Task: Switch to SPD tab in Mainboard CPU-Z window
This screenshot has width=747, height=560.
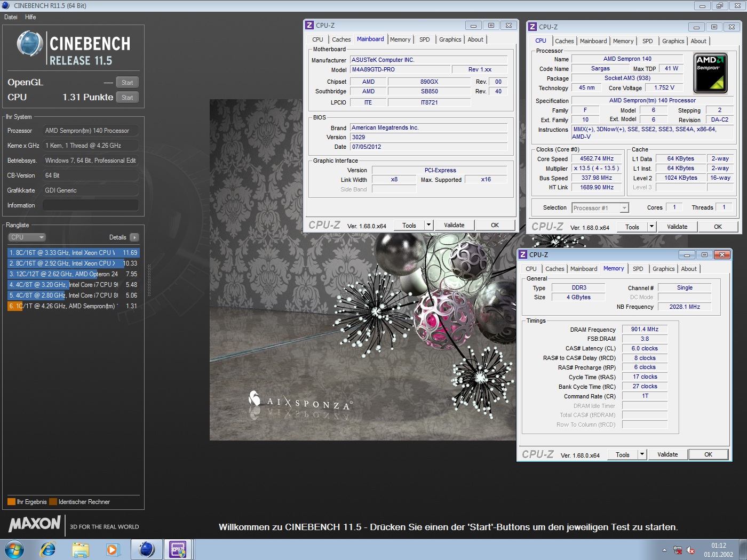Action: [425, 39]
